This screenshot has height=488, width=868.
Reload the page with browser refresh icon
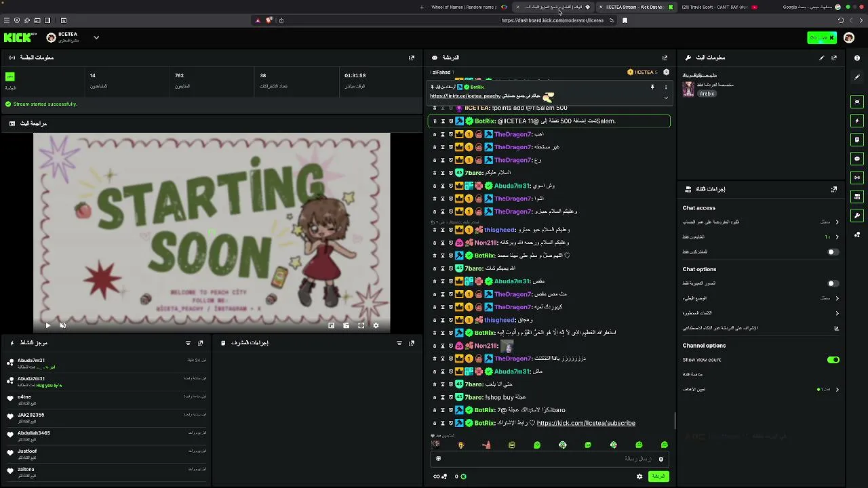pyautogui.click(x=841, y=20)
